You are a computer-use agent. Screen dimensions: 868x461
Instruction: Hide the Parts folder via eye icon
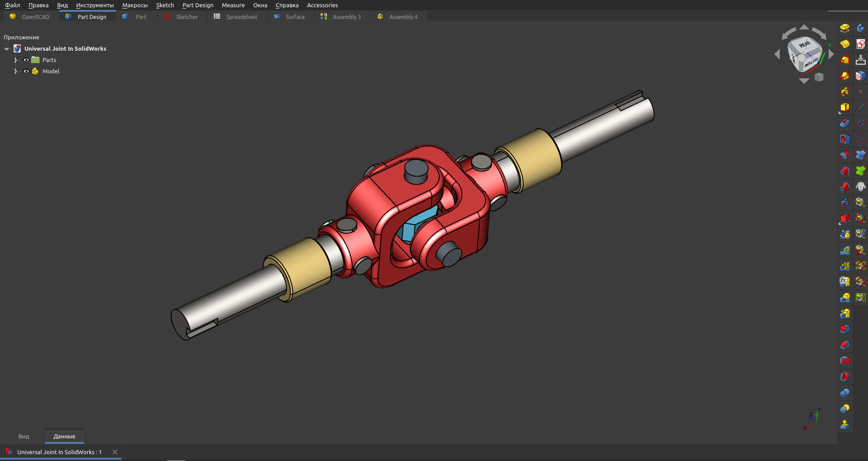[26, 60]
